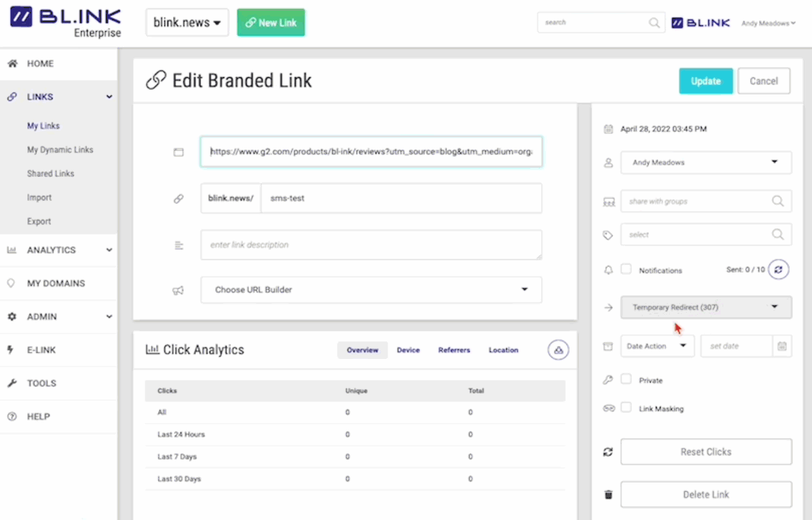This screenshot has height=520, width=812.
Task: Open the Andy Meadows account menu in header
Action: pos(768,23)
